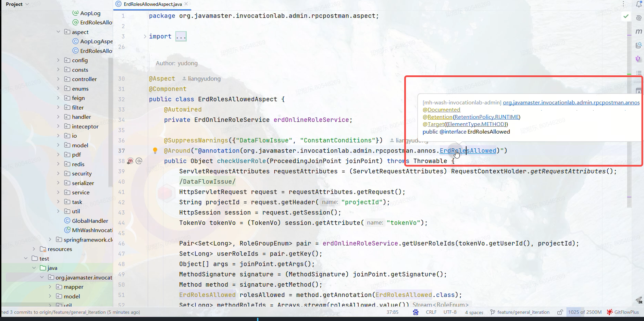Click the GitFlowPlus icon in the status bar
This screenshot has height=321, width=644.
click(x=610, y=312)
